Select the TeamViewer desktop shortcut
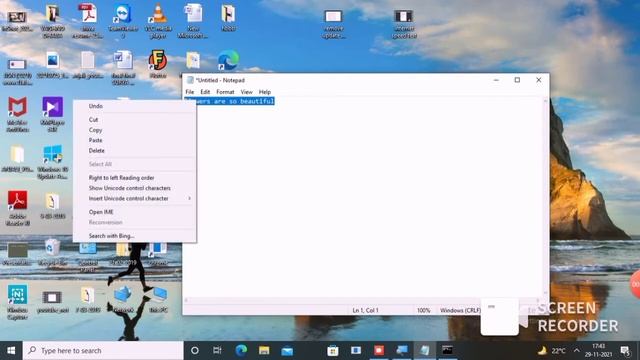This screenshot has width=640, height=360. (x=122, y=22)
